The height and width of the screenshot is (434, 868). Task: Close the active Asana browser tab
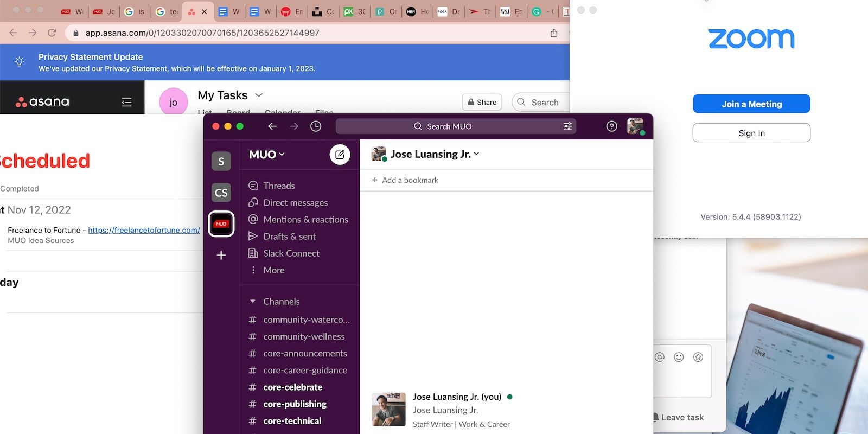pos(204,11)
